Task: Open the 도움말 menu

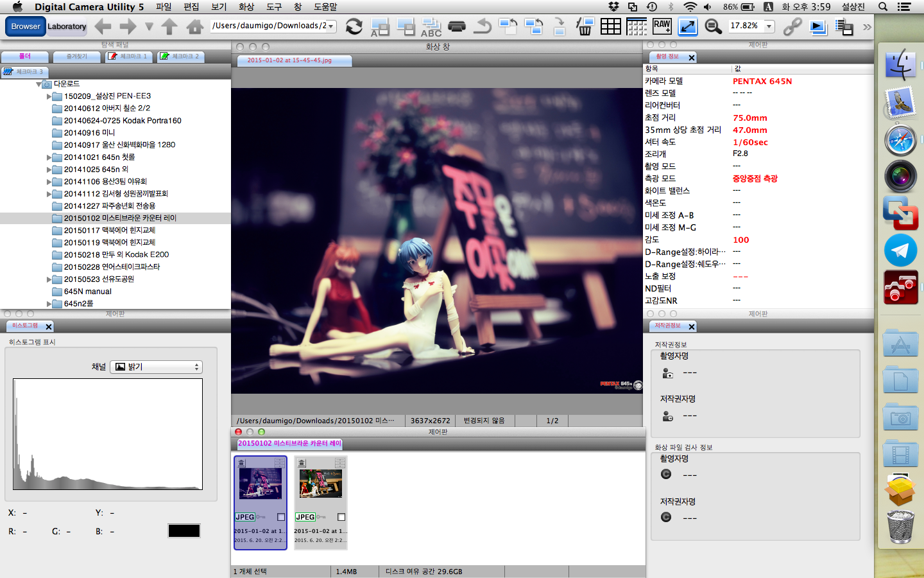Action: [325, 6]
